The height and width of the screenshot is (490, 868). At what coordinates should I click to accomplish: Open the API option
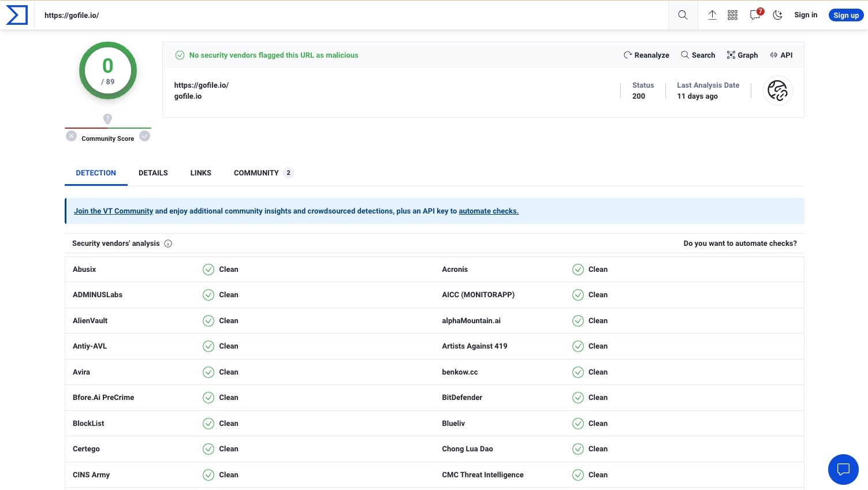tap(781, 55)
